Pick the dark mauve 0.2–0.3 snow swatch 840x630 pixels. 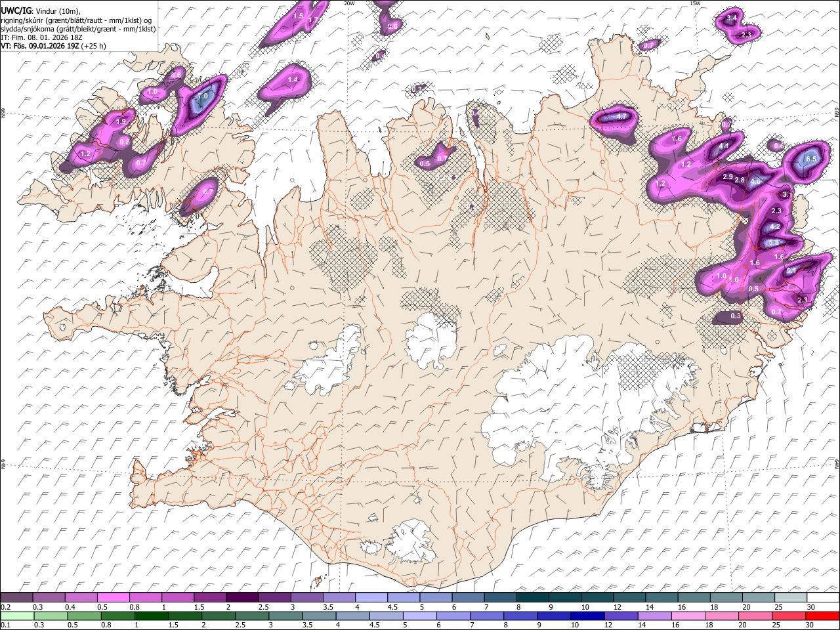click(17, 598)
